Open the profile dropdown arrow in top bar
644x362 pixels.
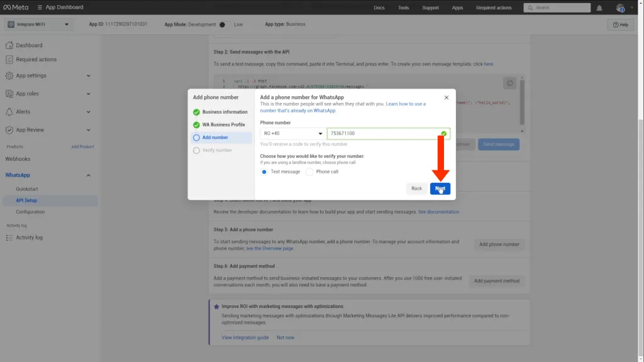click(x=631, y=8)
